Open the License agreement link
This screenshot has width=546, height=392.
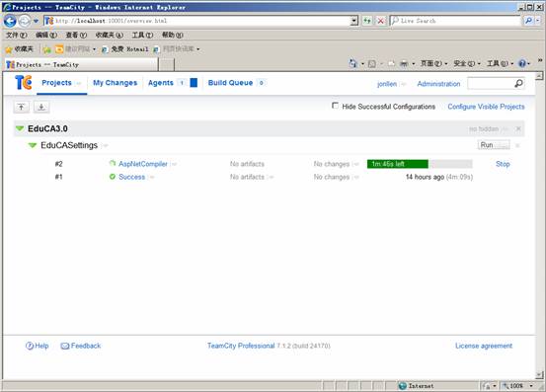point(484,346)
